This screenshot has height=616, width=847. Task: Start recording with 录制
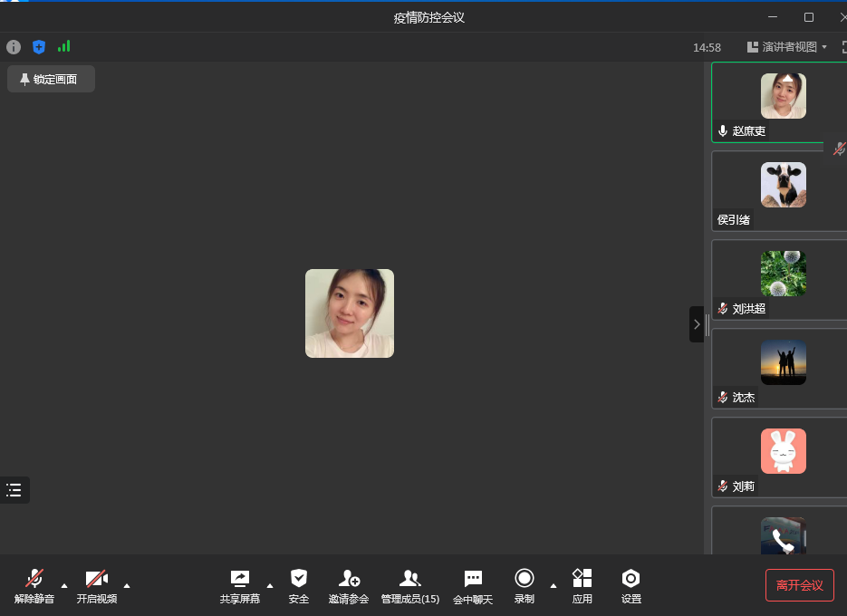[x=525, y=586]
